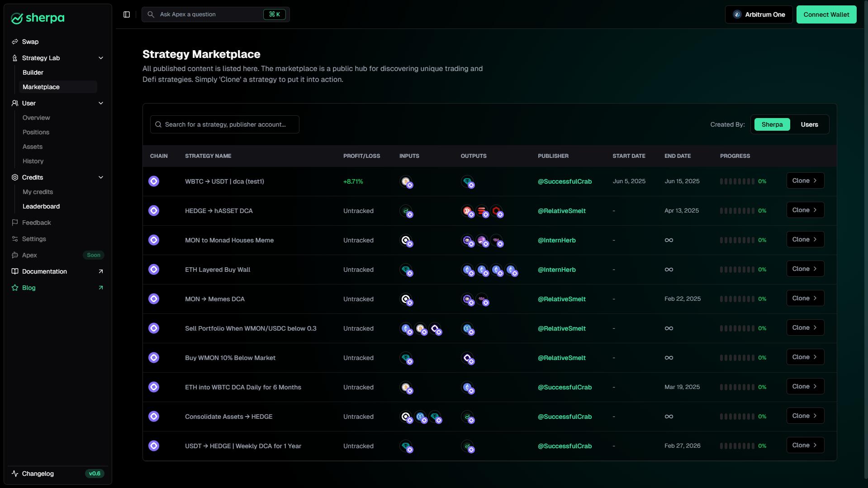Open the Arbitrum One network selector
This screenshot has height=488, width=868.
tap(759, 14)
